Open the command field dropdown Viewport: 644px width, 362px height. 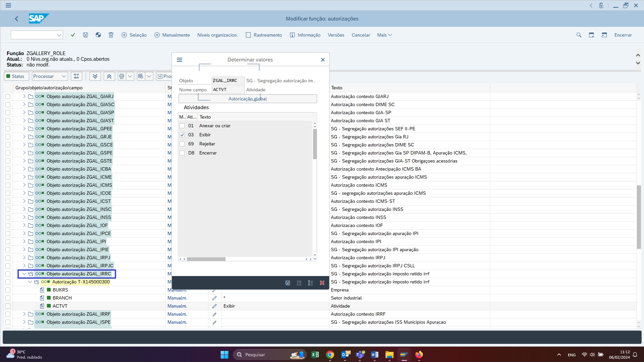59,35
